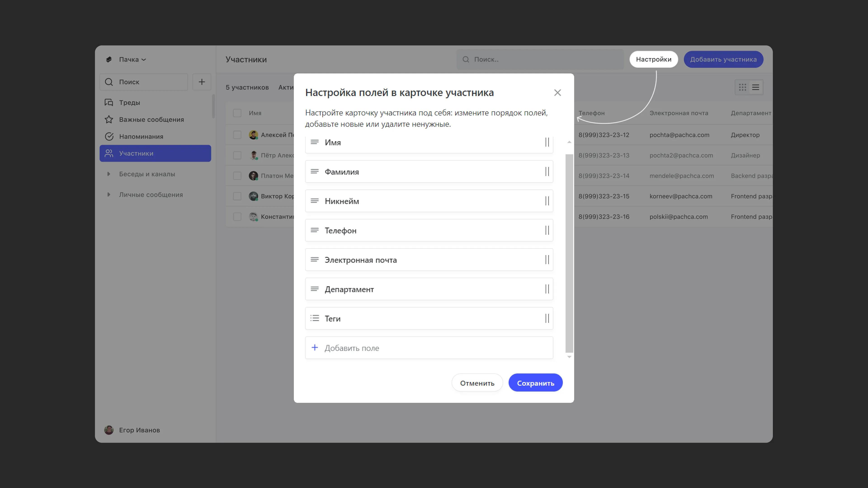This screenshot has height=488, width=868.
Task: Close the field settings dialog with X
Action: [557, 93]
